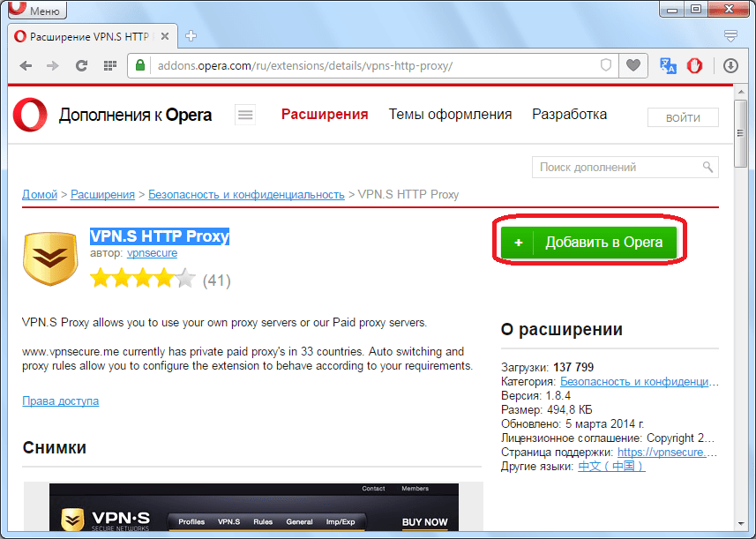Screen dimensions: 756x539
Task: Open the Расширения breadcrumb link
Action: click(x=102, y=194)
